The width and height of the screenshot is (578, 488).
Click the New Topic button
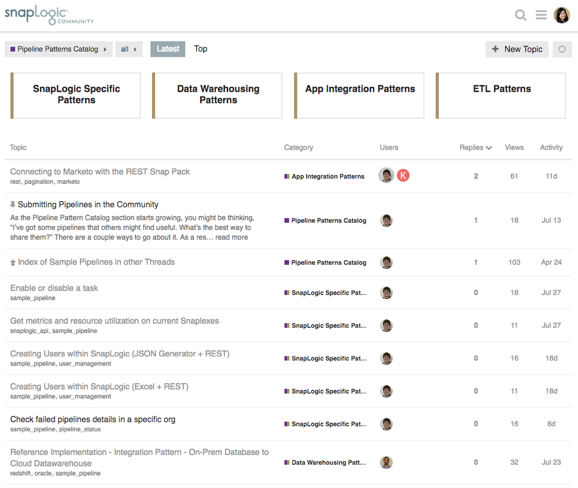click(517, 49)
